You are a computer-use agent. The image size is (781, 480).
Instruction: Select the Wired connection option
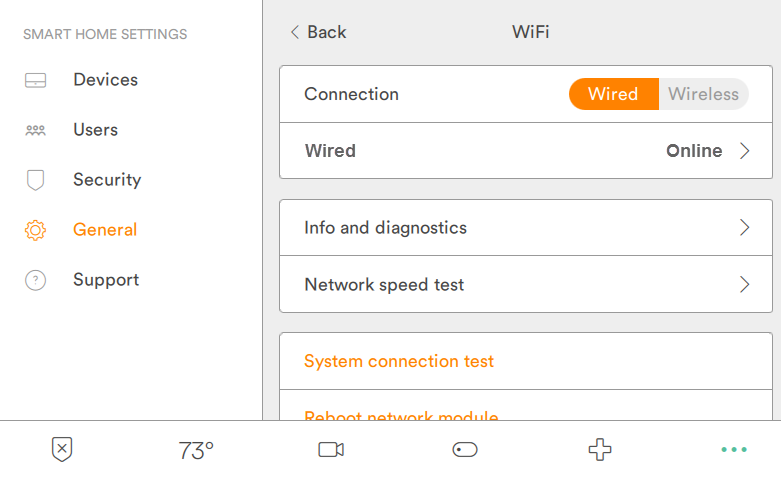(x=613, y=94)
